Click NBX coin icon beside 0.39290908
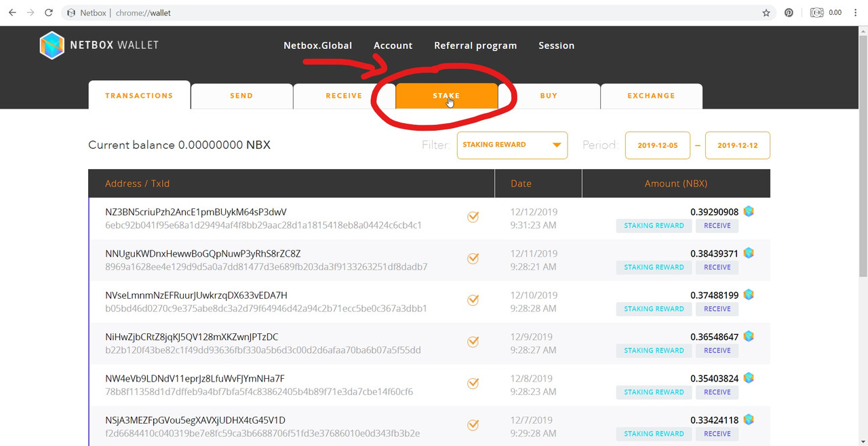 tap(749, 211)
